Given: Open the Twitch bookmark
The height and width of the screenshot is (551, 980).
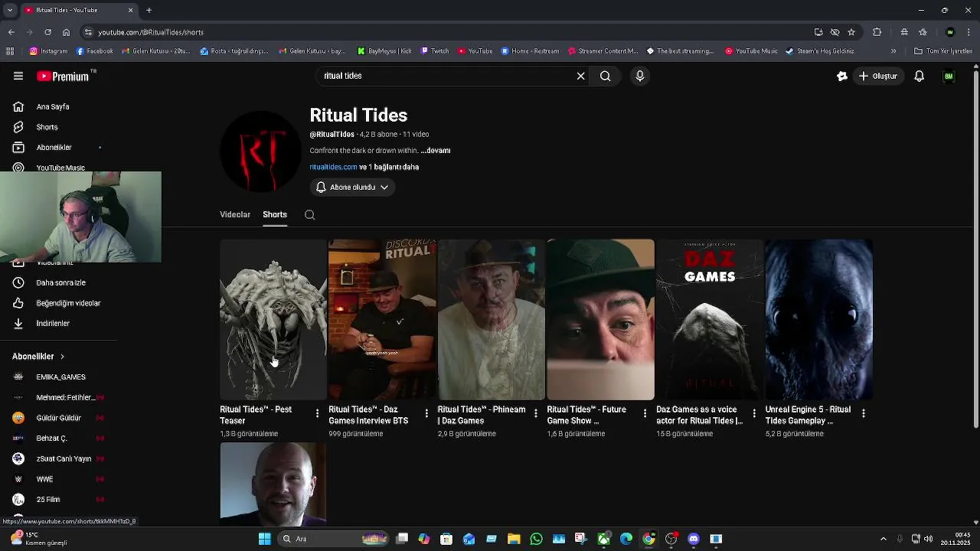Looking at the screenshot, I should pyautogui.click(x=435, y=51).
